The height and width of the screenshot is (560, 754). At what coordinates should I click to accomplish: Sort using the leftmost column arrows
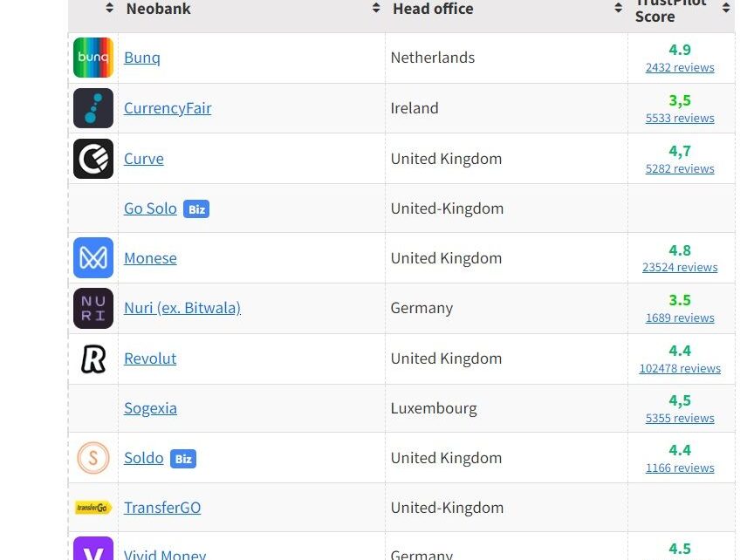pyautogui.click(x=110, y=8)
